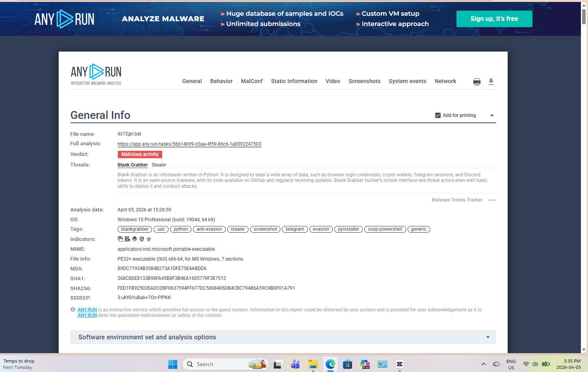Screen dimensions: 588x372
Task: Open Microsoft Store from the taskbar
Action: [348, 364]
